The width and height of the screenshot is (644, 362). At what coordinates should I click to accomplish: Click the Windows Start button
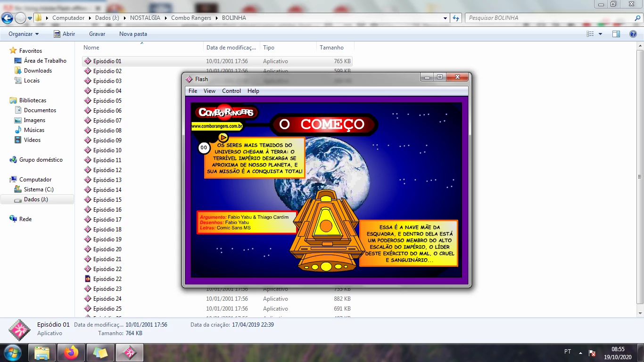[12, 353]
